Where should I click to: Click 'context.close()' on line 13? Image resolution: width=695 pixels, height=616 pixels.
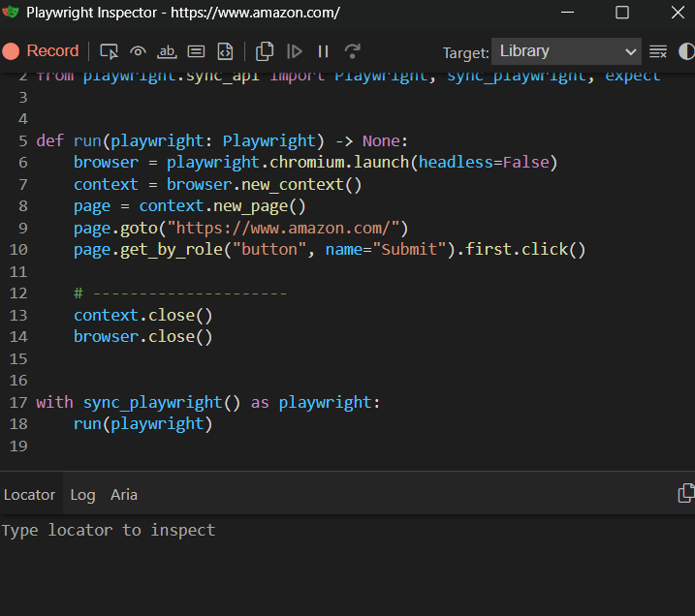point(143,316)
